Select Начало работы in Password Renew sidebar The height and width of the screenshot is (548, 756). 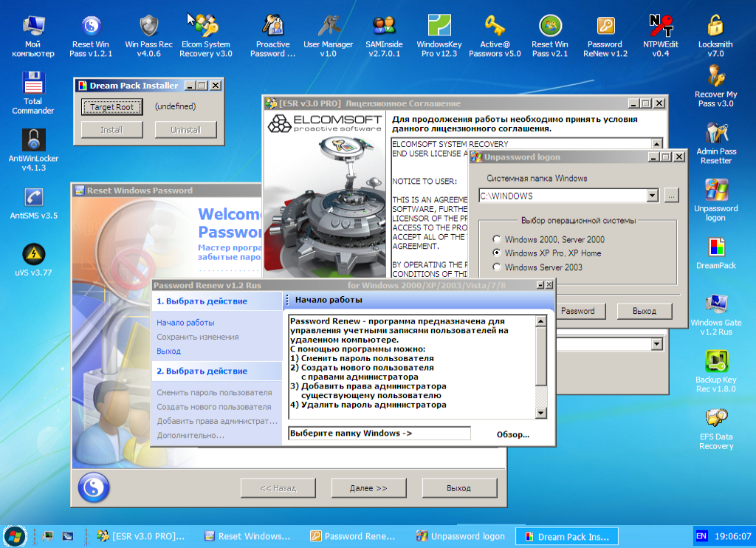tap(185, 322)
